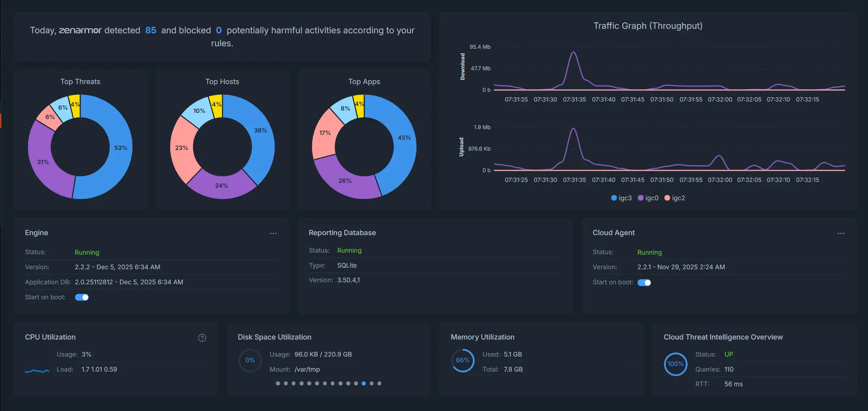Click the igc3 legend marker

(613, 198)
